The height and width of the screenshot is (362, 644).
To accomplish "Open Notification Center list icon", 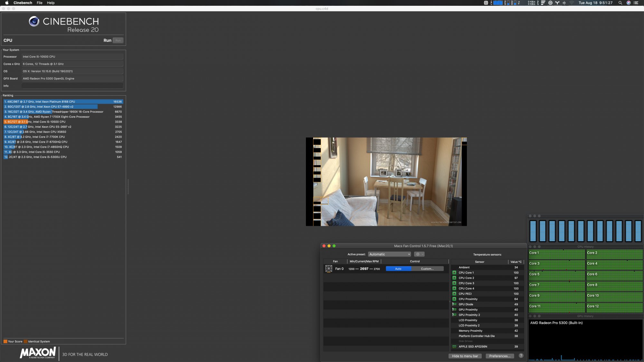I will (636, 3).
